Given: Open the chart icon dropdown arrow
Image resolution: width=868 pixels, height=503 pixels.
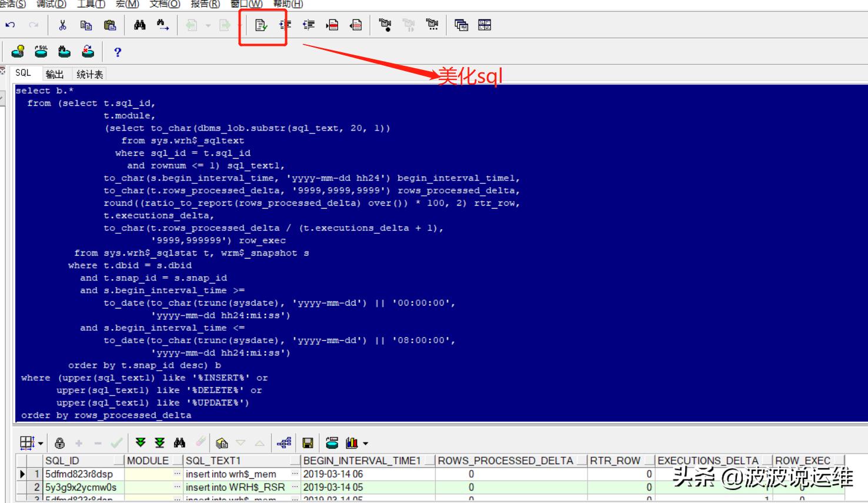Looking at the screenshot, I should (365, 444).
